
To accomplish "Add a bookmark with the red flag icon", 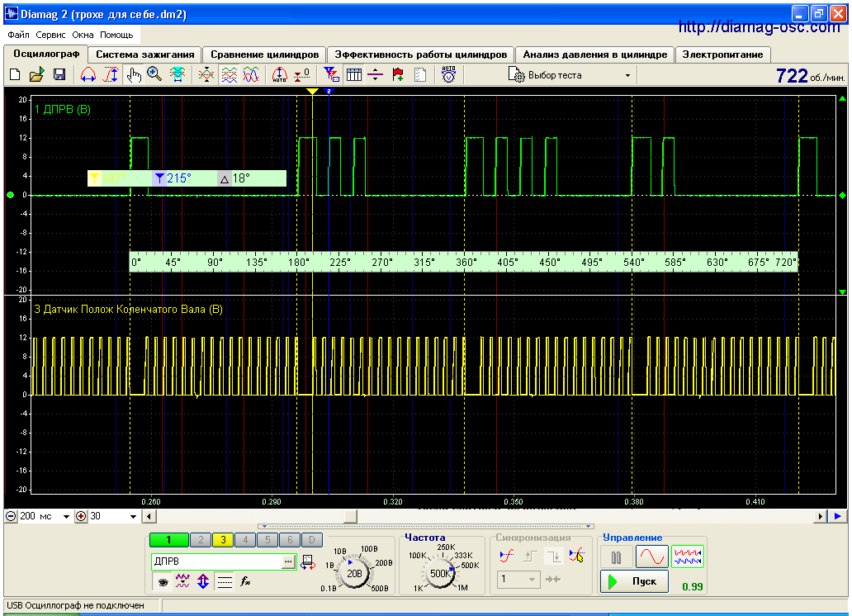I will tap(398, 74).
